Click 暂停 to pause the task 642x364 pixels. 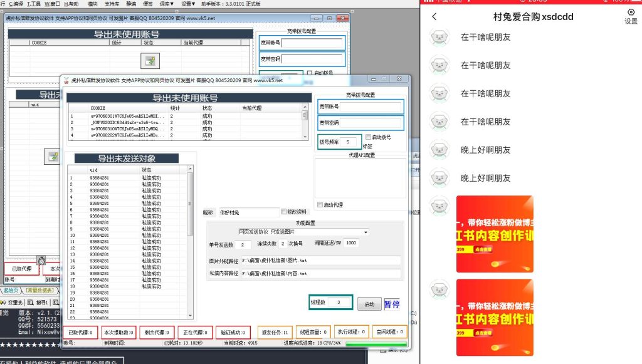(392, 304)
